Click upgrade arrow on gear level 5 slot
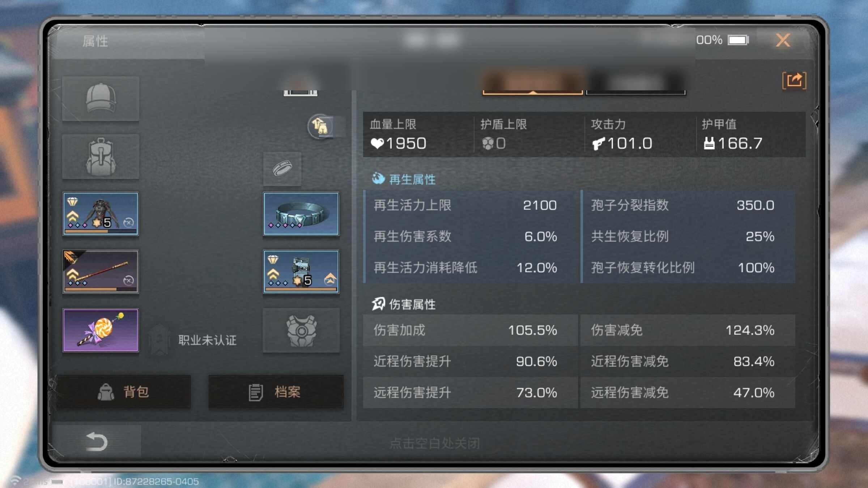 [330, 279]
